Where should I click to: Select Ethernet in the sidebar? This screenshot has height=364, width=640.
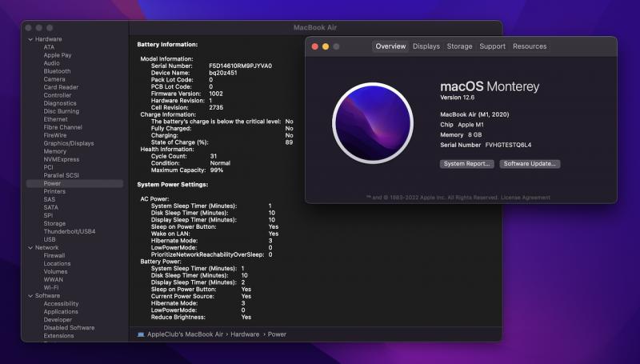click(55, 119)
